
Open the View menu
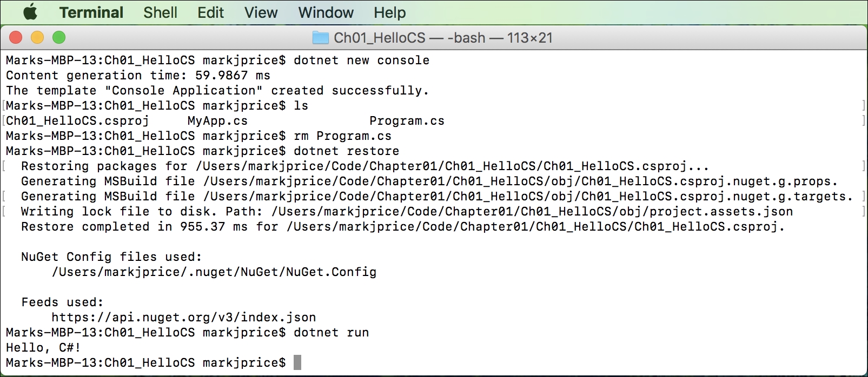click(x=261, y=12)
